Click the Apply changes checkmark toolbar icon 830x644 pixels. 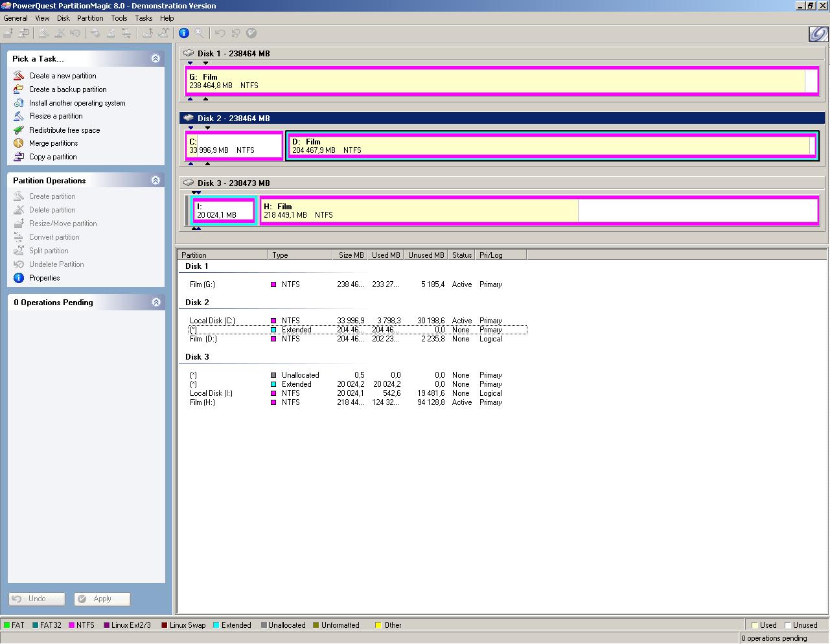tap(251, 33)
